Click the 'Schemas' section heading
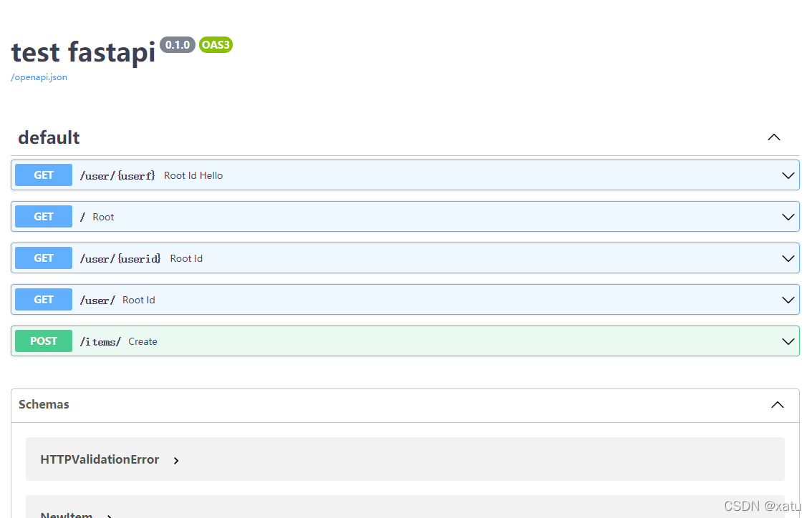 (44, 404)
